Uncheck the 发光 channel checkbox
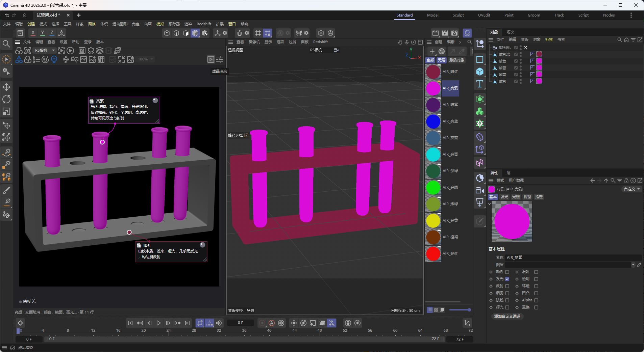Viewport: 644px width, 352px height. (x=507, y=279)
